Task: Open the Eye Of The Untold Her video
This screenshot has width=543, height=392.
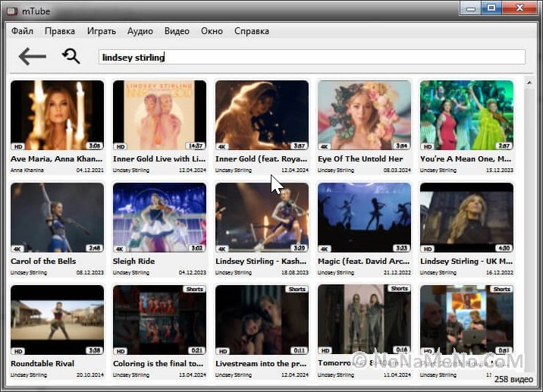Action: tap(364, 115)
